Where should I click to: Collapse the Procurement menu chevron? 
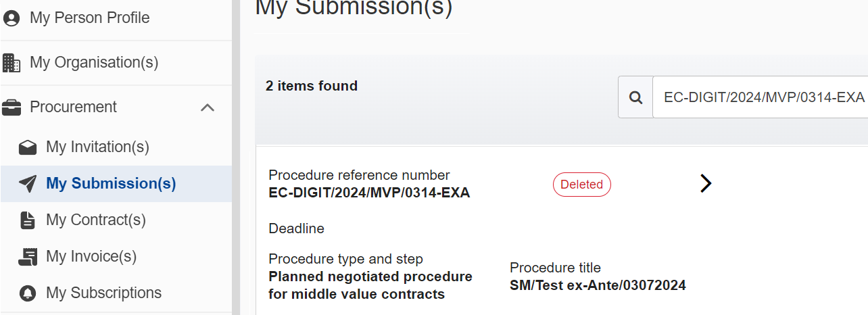coord(208,107)
